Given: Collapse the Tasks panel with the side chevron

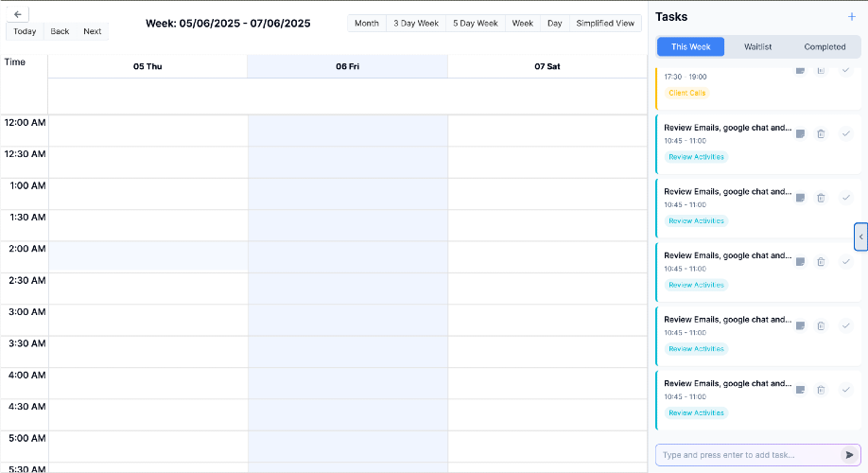Looking at the screenshot, I should (860, 237).
